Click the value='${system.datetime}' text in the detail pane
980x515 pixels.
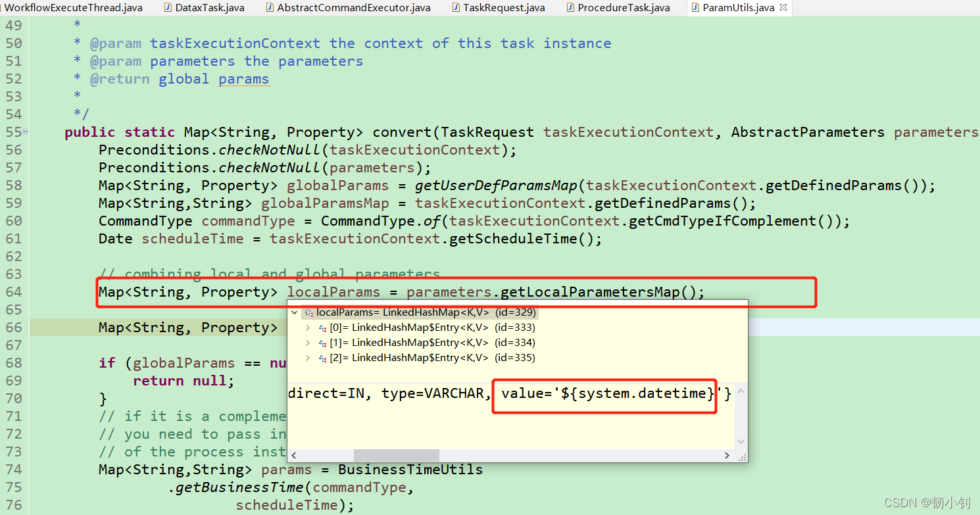tap(612, 393)
